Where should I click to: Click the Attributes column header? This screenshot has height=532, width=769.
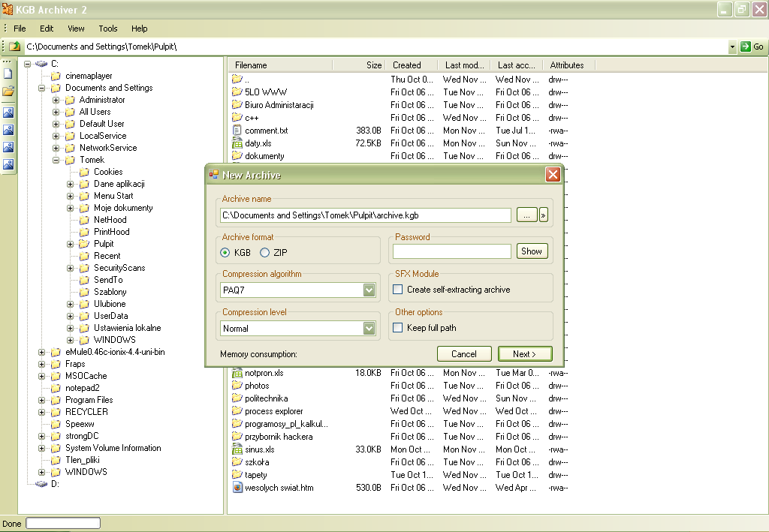(x=569, y=65)
